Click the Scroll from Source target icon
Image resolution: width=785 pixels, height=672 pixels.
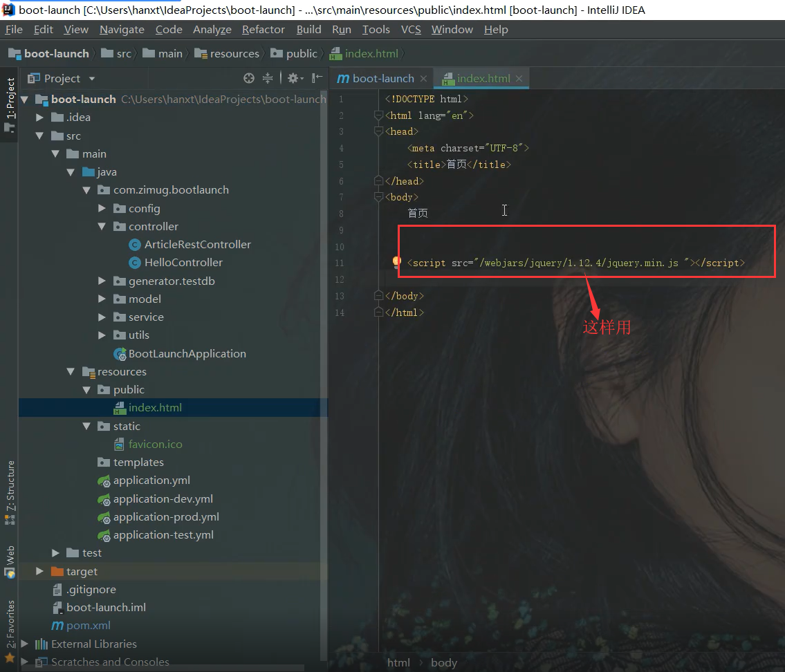pyautogui.click(x=249, y=78)
